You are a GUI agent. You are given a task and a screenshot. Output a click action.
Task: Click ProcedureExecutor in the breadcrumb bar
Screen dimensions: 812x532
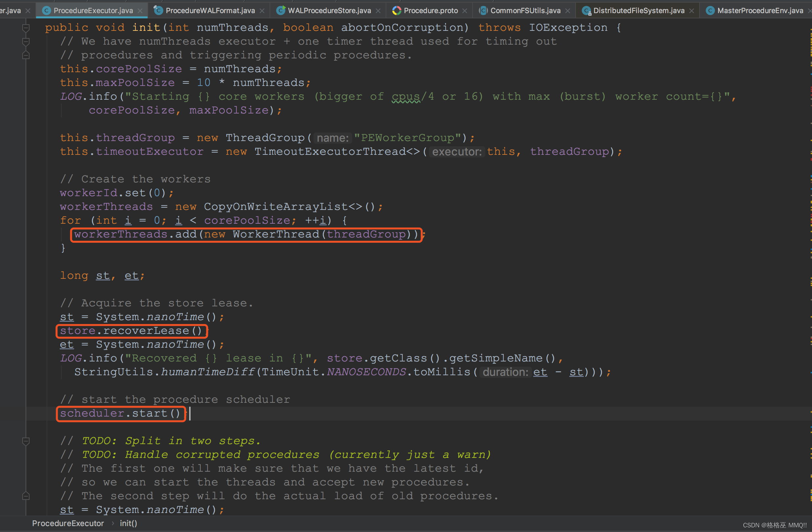tap(68, 523)
